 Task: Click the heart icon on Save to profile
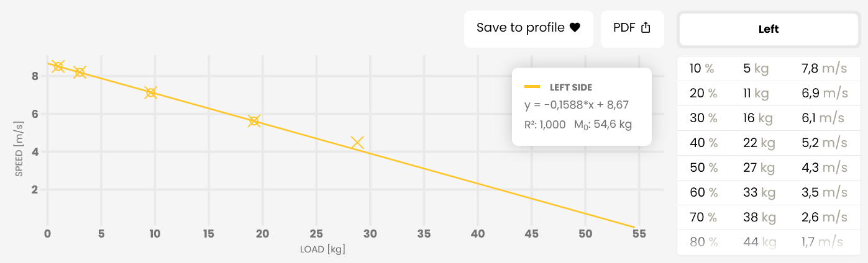click(575, 28)
